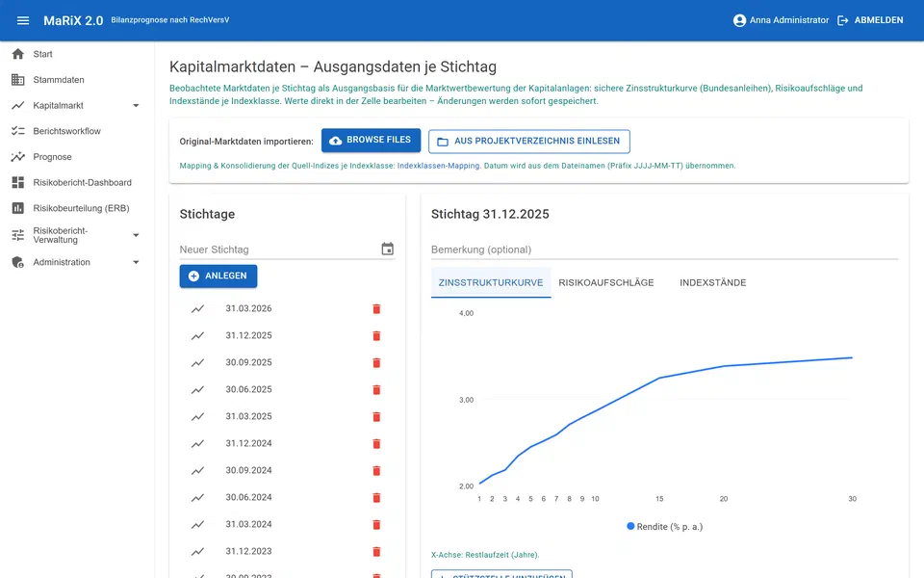The image size is (924, 578).
Task: Click the trend icon beside 30.09.2025
Action: [x=197, y=363]
